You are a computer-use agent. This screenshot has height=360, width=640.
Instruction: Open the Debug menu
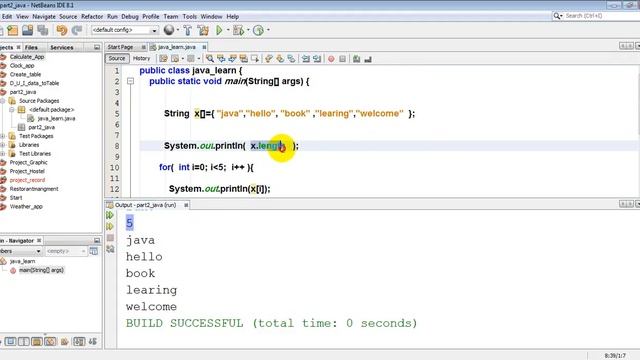point(130,17)
